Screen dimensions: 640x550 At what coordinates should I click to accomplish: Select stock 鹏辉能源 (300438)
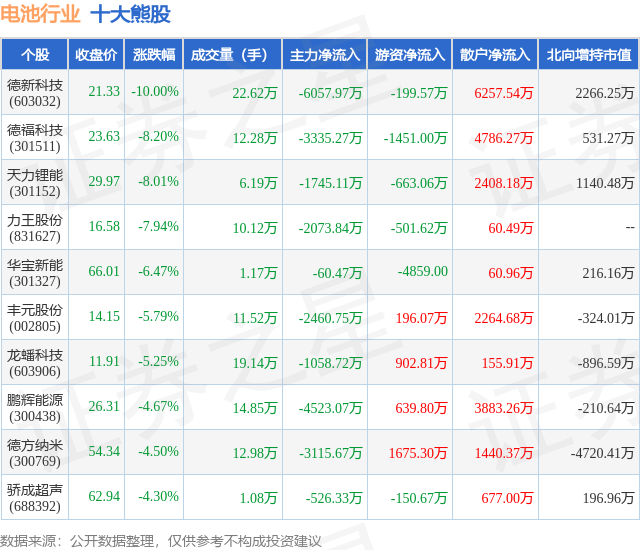[35, 408]
